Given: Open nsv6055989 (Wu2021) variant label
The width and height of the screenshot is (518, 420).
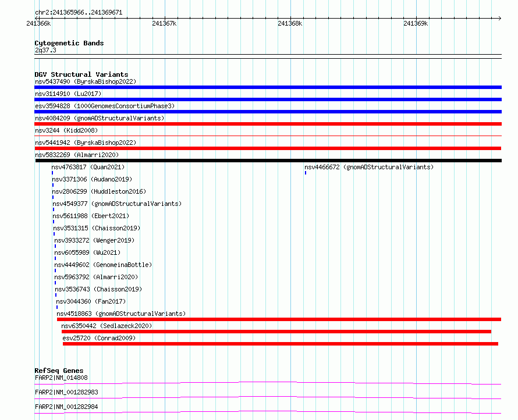Looking at the screenshot, I should tap(87, 252).
